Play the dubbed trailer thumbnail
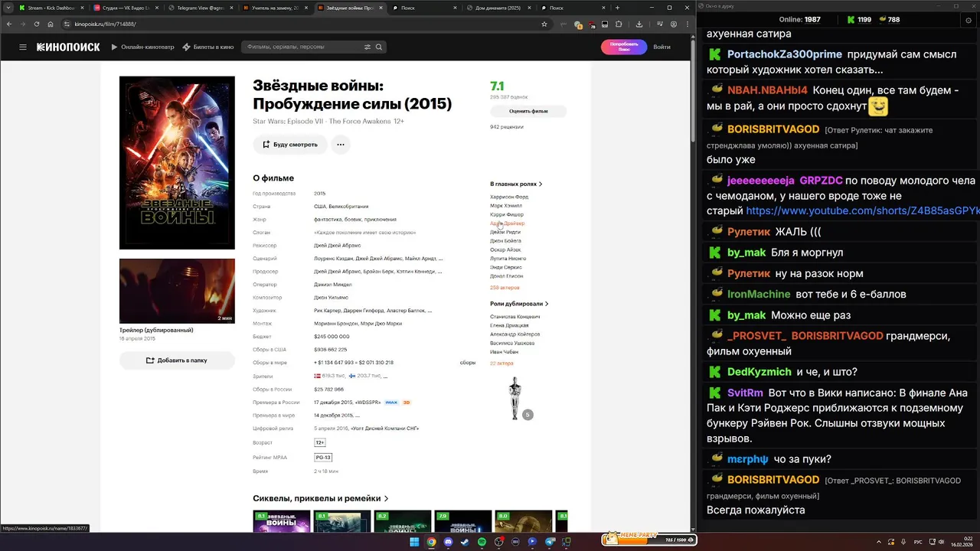Image resolution: width=980 pixels, height=551 pixels. click(x=177, y=291)
